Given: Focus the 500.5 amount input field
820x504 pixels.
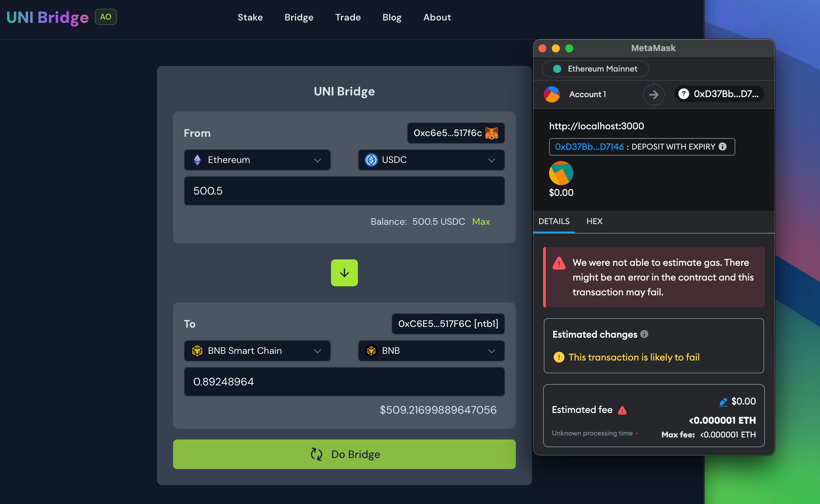Looking at the screenshot, I should click(344, 191).
